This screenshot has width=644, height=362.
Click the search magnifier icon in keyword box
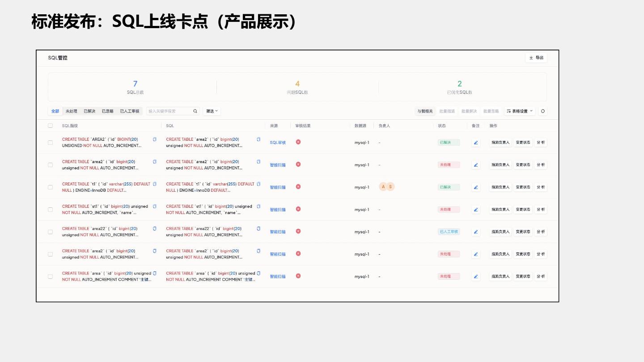tap(195, 111)
